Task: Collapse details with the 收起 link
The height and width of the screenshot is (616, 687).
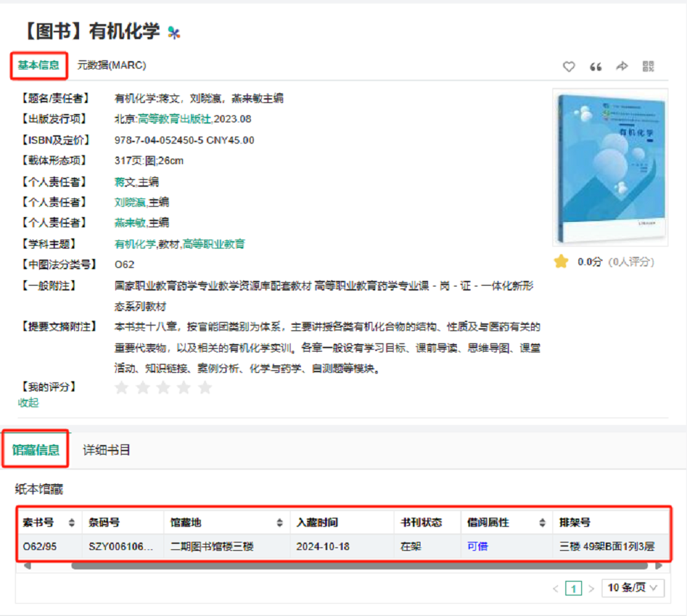Action: (28, 402)
